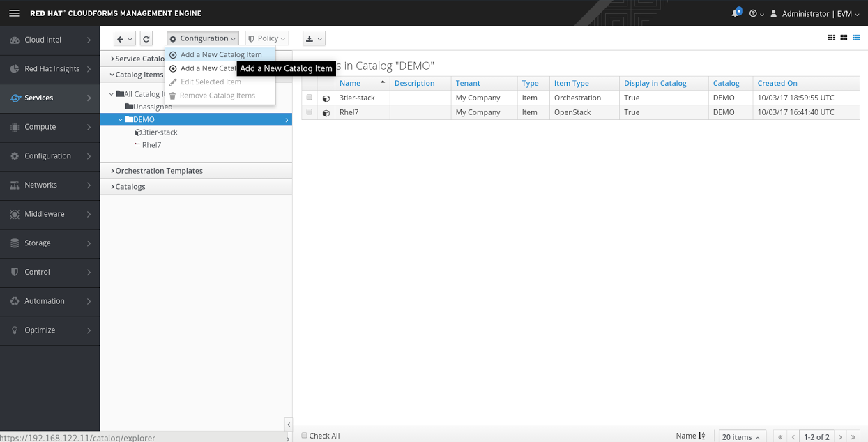Open the help question mark menu
This screenshot has height=442, width=868.
point(756,14)
